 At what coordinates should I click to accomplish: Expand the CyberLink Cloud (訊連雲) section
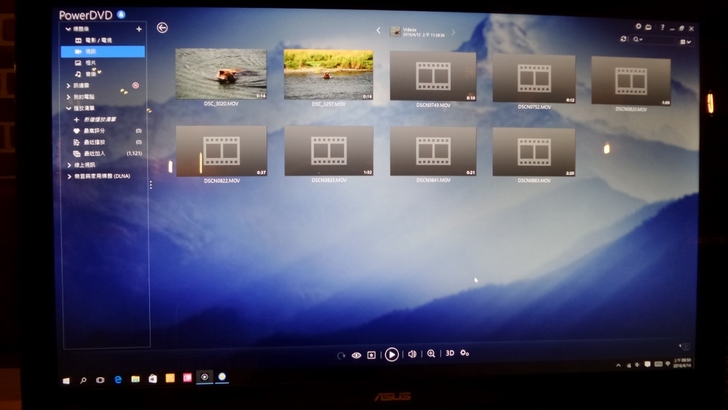[68, 85]
